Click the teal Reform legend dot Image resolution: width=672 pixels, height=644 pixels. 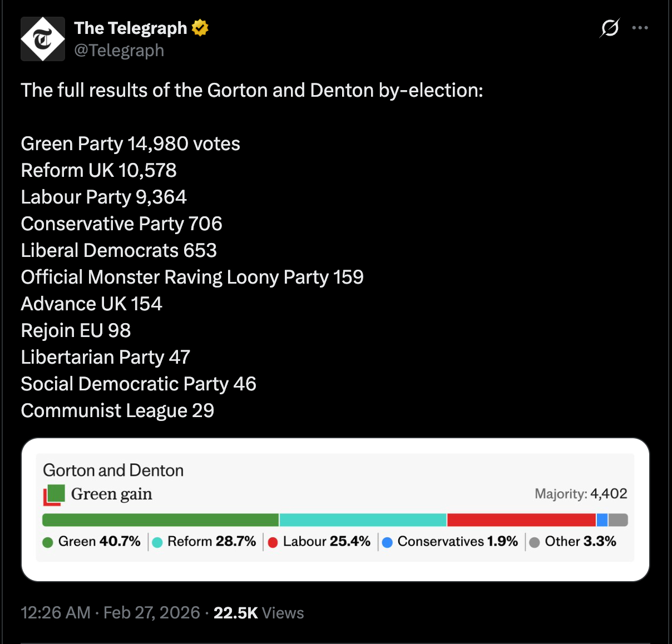157,542
